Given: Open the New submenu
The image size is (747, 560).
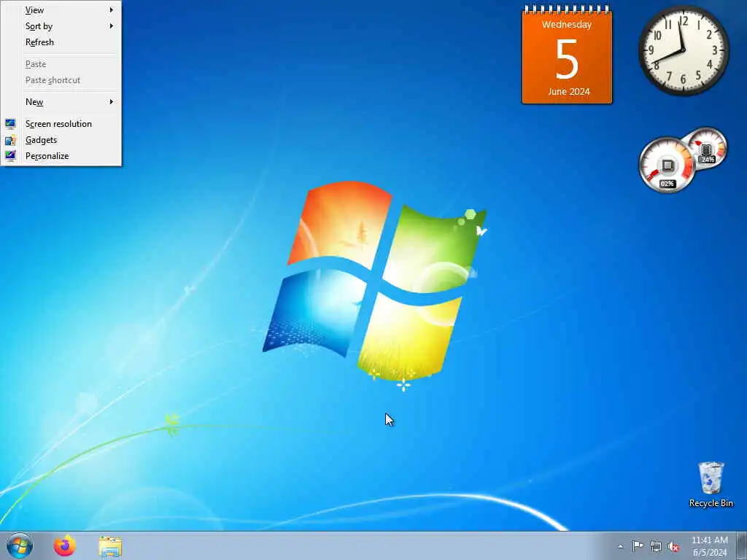Looking at the screenshot, I should point(61,102).
